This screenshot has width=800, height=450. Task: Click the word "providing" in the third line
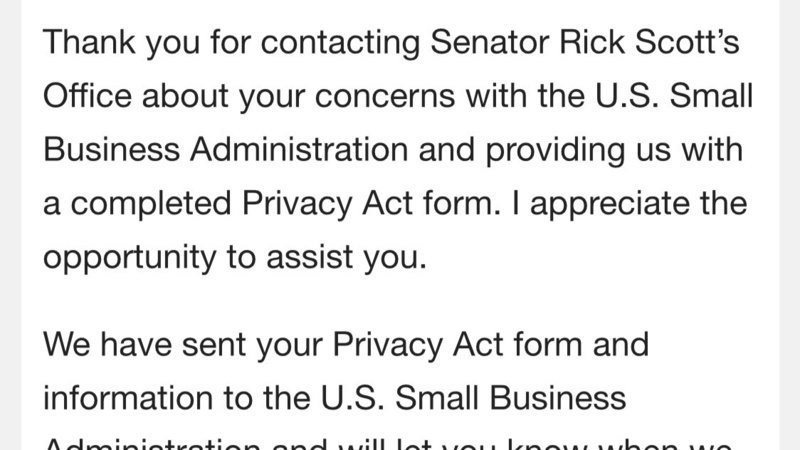555,151
